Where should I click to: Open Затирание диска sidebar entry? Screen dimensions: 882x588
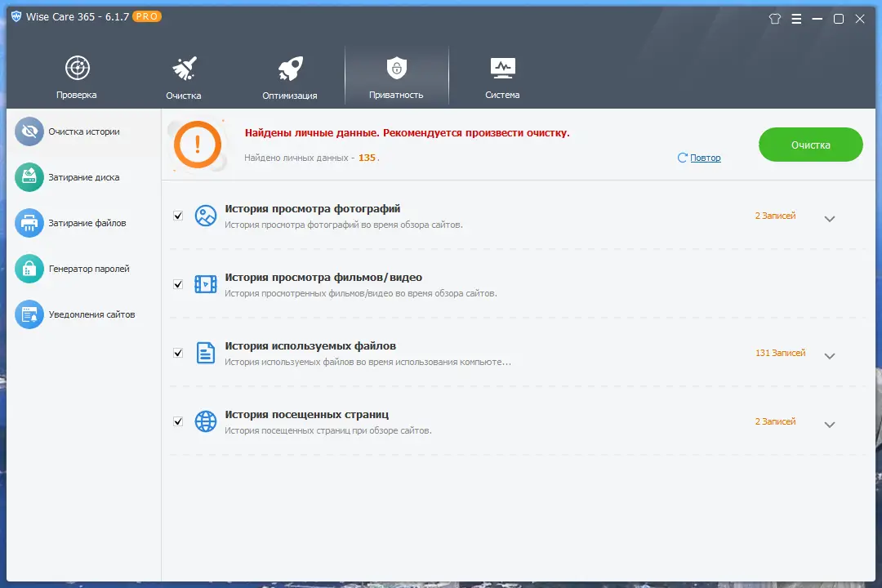(x=84, y=177)
